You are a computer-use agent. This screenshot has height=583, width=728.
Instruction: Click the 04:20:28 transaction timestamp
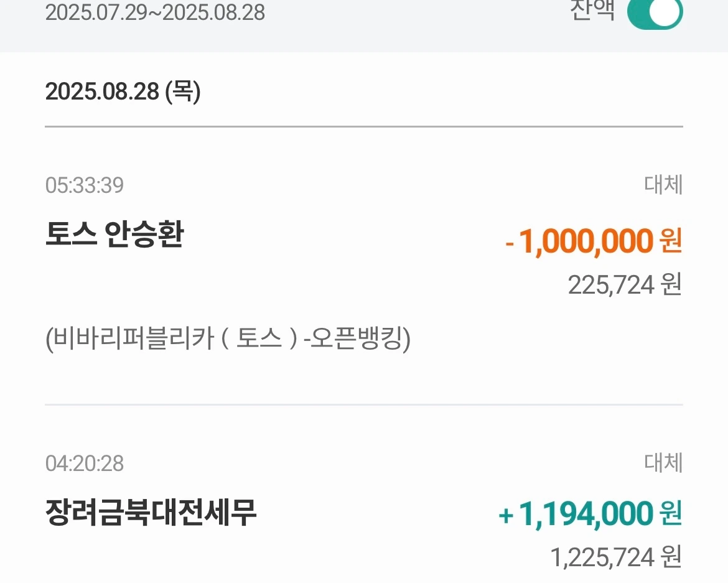[85, 464]
